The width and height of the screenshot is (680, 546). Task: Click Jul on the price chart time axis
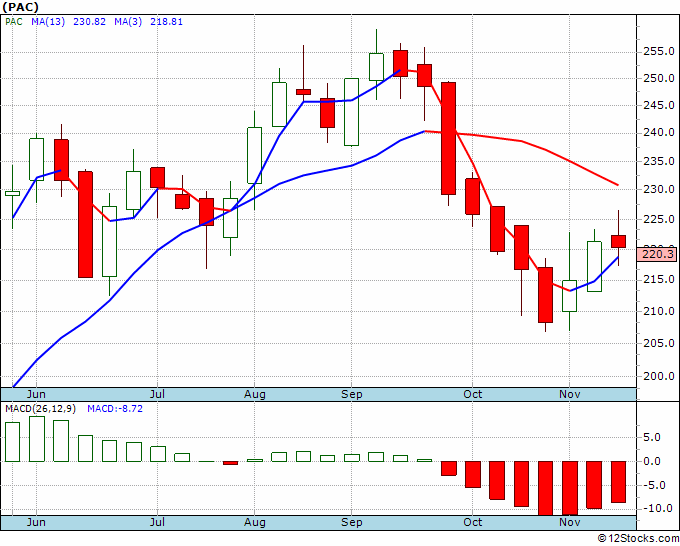(x=157, y=394)
